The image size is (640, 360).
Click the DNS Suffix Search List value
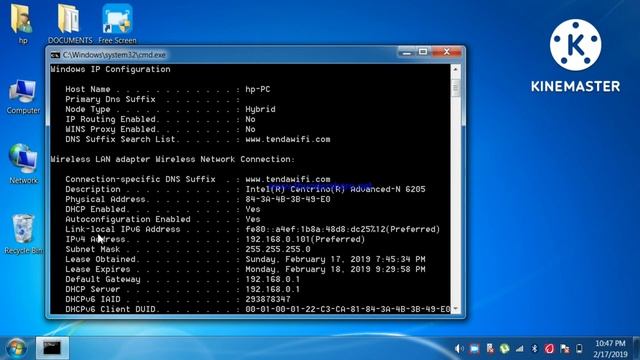pyautogui.click(x=288, y=139)
